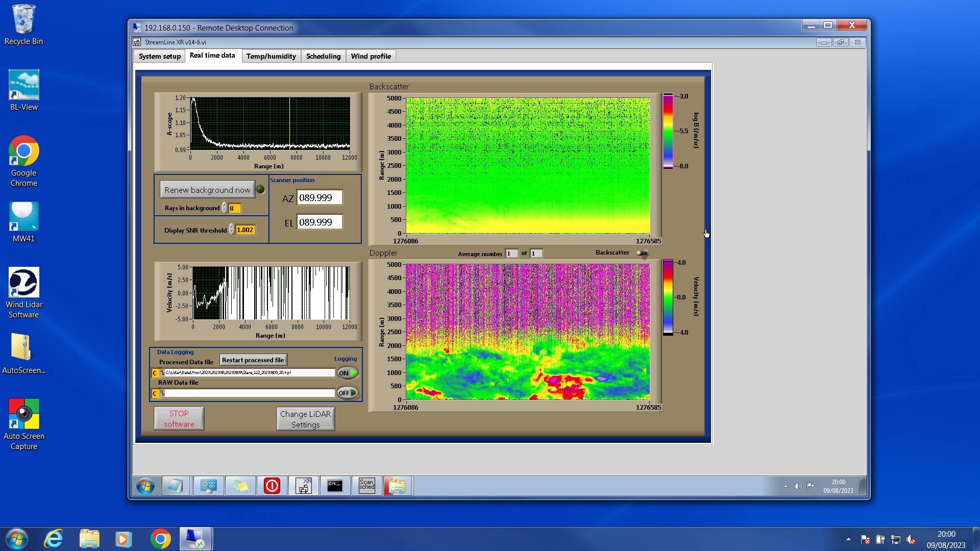Enable RAW data file logging OFF switch
The width and height of the screenshot is (980, 551).
[x=348, y=393]
